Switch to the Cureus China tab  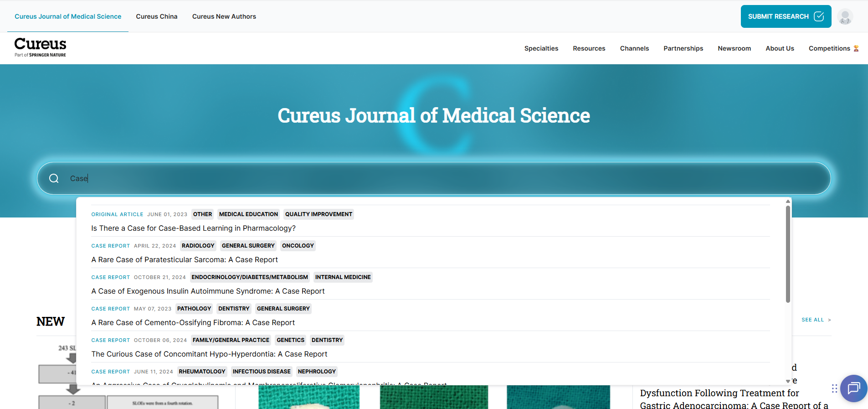click(157, 16)
